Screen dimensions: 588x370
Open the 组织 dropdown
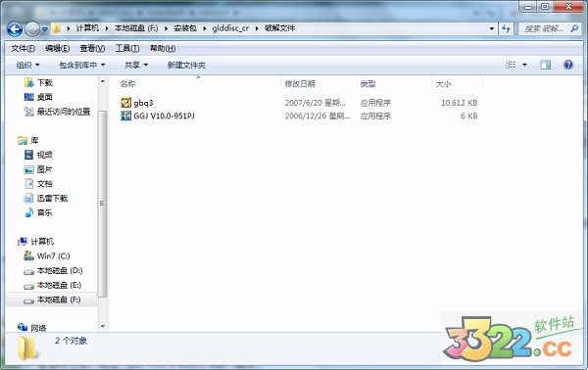(27, 66)
